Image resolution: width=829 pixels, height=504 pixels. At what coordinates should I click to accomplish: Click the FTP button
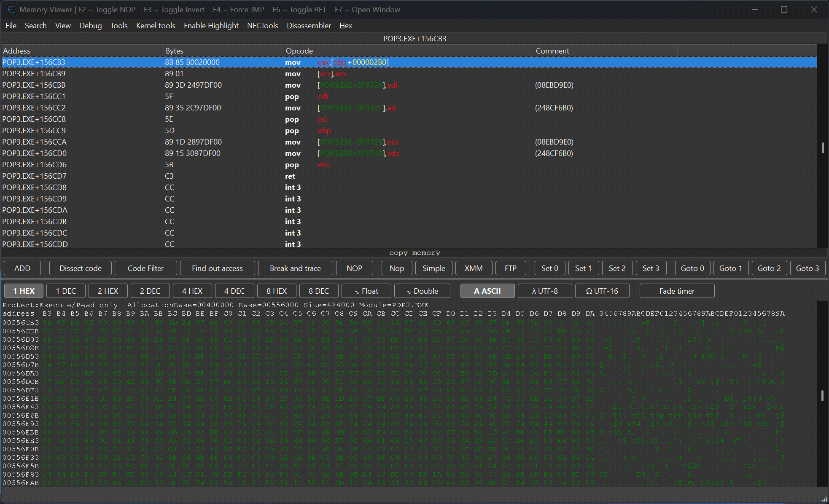tap(510, 268)
